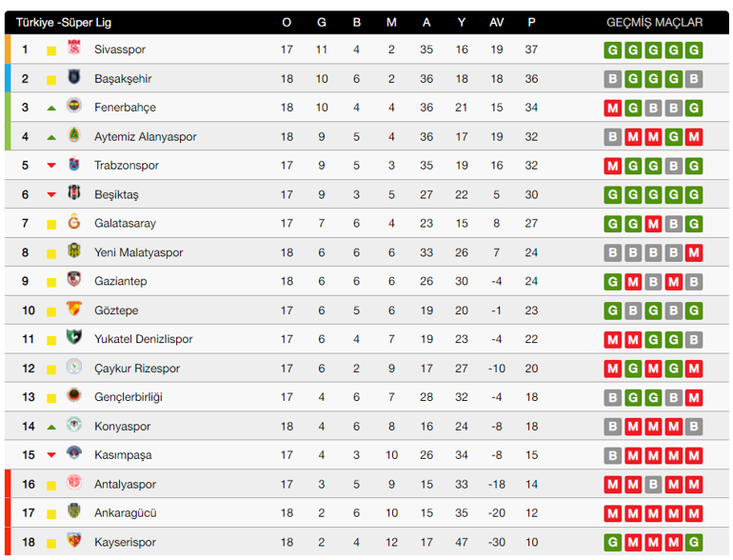Click the Türkiye - Süper Lig title

click(63, 22)
